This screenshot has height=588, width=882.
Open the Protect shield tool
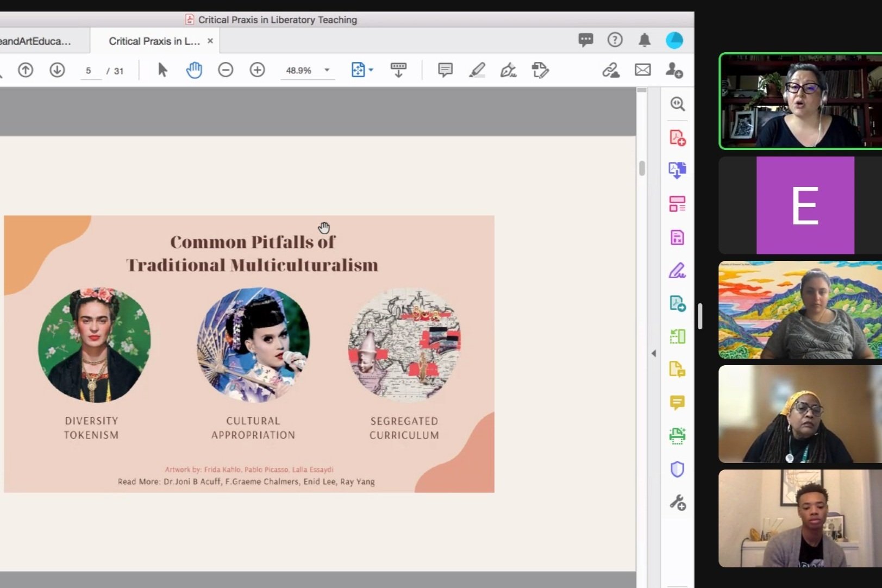point(677,469)
